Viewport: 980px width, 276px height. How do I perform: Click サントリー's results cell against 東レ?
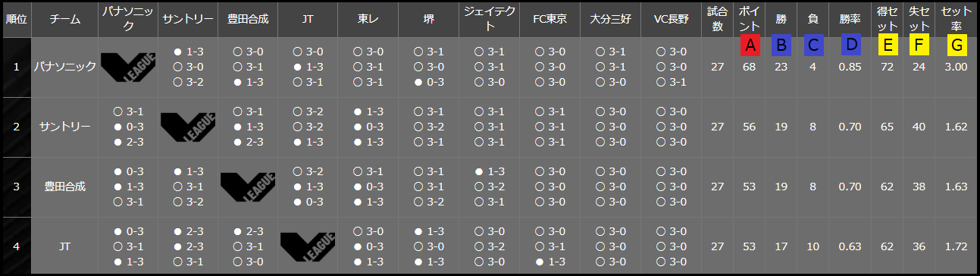pyautogui.click(x=368, y=127)
